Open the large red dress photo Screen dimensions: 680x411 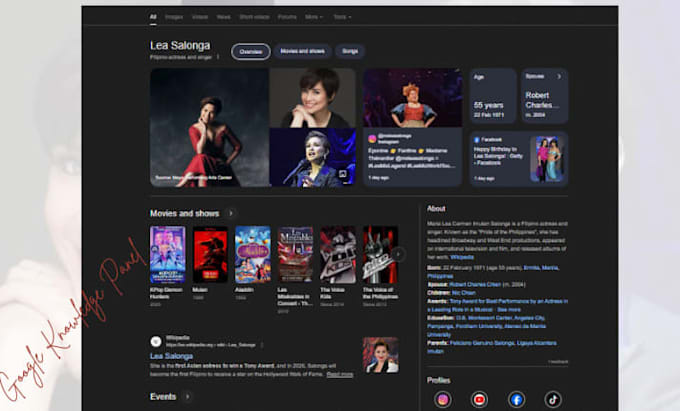click(209, 127)
